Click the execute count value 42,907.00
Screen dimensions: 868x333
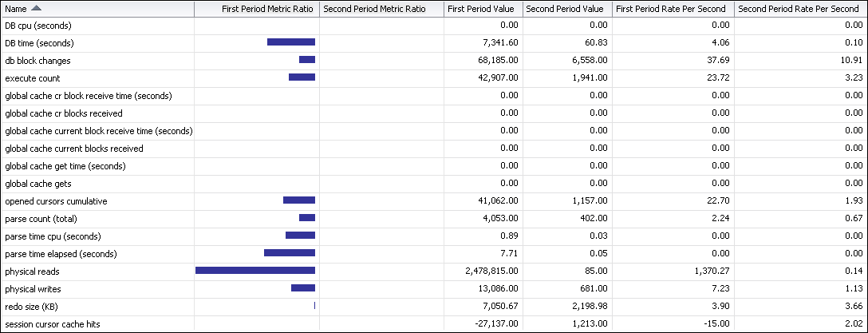pos(499,79)
